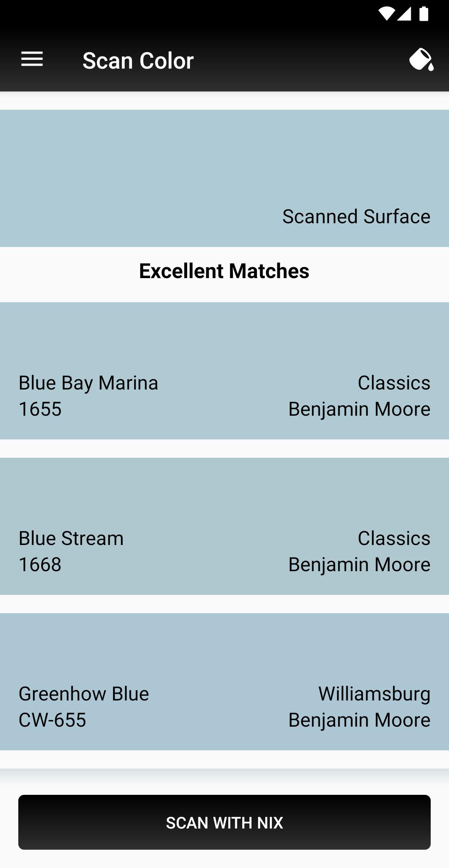Click color code CW-655
This screenshot has width=449, height=868.
click(52, 720)
